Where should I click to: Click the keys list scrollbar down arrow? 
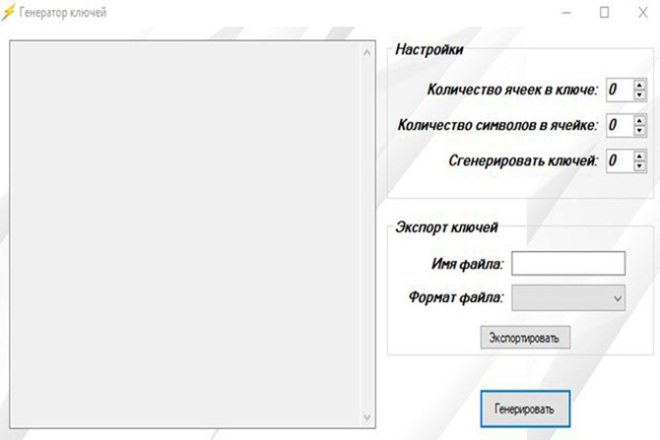(367, 417)
